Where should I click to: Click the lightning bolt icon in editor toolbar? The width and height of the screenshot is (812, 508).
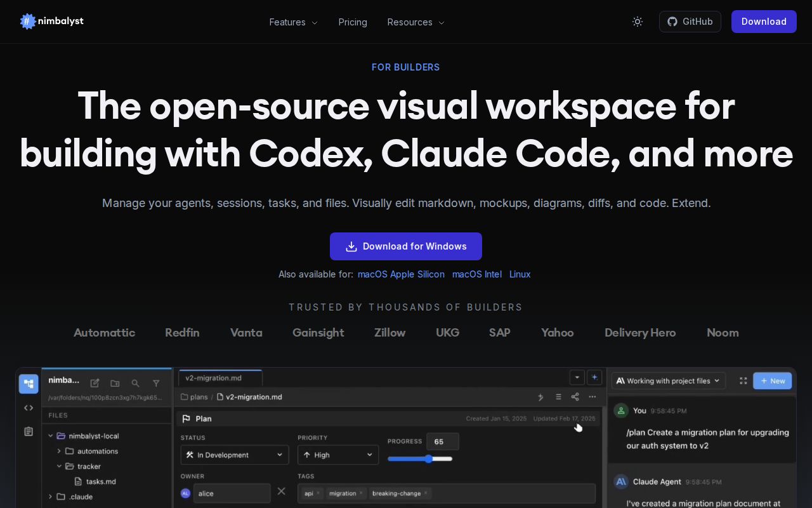click(541, 397)
